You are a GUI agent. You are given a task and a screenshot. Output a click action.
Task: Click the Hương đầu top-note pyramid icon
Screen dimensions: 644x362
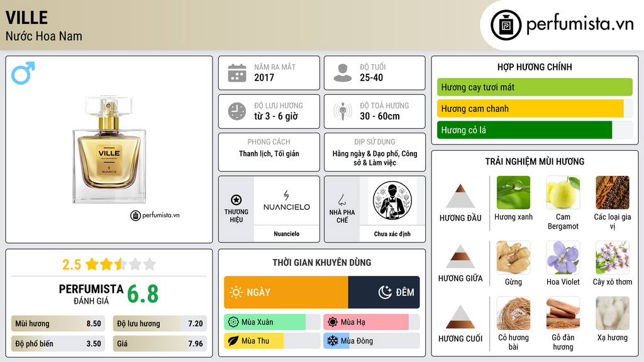(460, 196)
